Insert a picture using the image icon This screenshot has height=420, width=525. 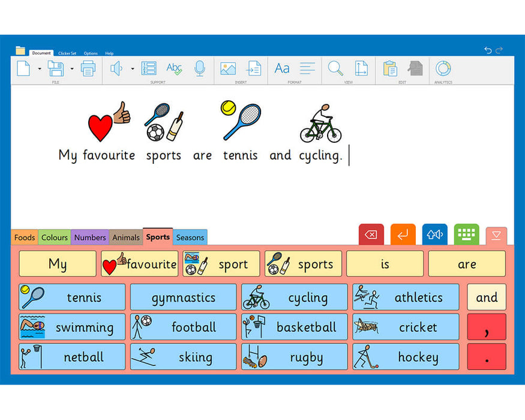pyautogui.click(x=228, y=68)
